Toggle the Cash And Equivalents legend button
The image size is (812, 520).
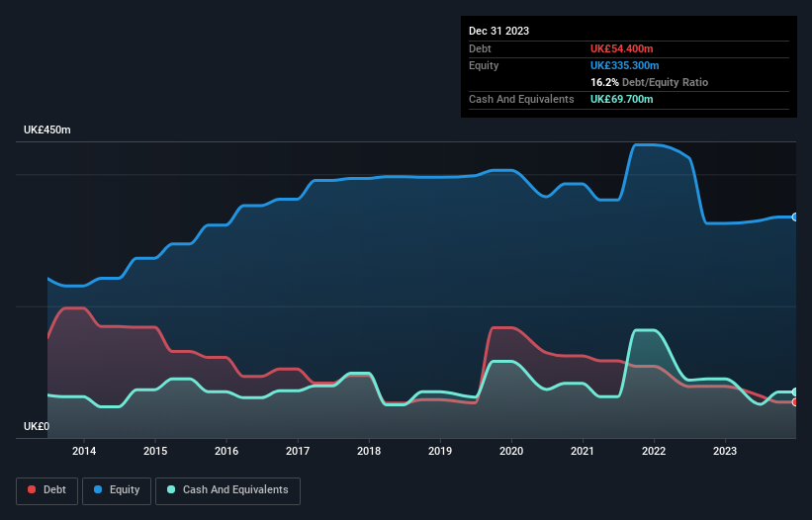pyautogui.click(x=227, y=490)
